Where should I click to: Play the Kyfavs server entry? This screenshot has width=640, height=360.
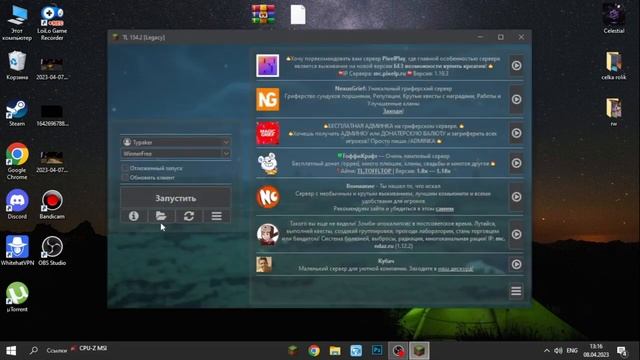click(x=516, y=264)
